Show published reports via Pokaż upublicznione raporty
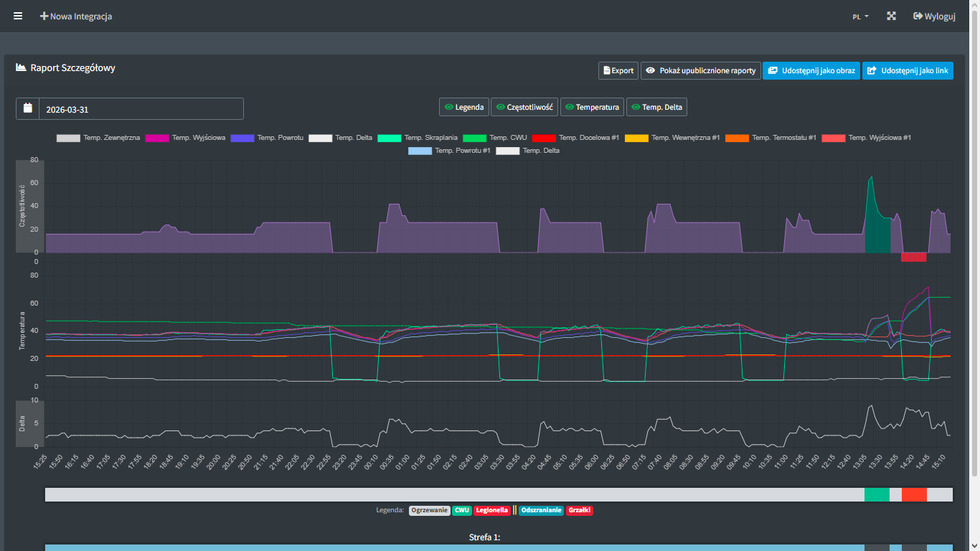The width and height of the screenshot is (980, 551). tap(700, 71)
